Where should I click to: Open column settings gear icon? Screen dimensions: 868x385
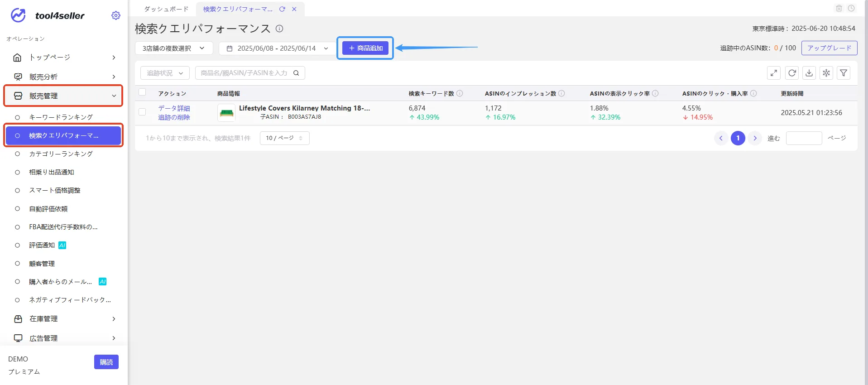click(826, 73)
